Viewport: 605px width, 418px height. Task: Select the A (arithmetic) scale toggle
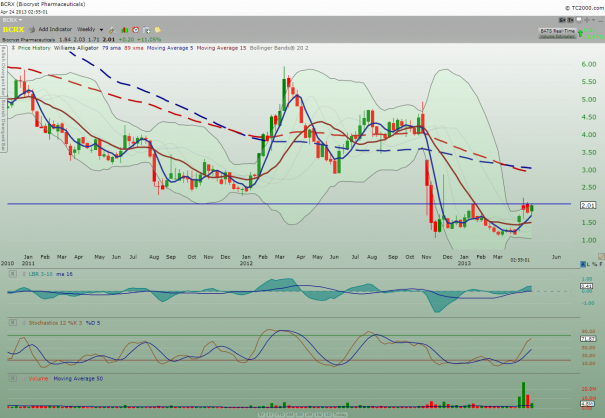(x=583, y=264)
